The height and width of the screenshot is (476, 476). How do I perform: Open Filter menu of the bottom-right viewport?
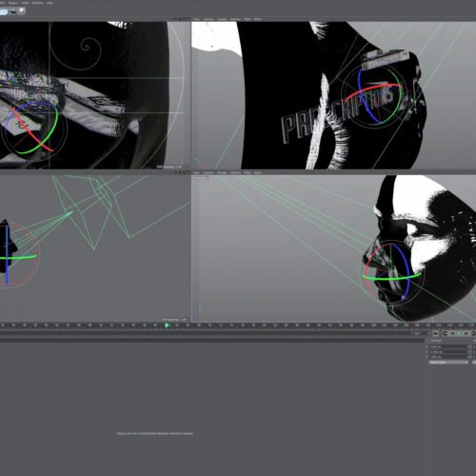pos(248,172)
